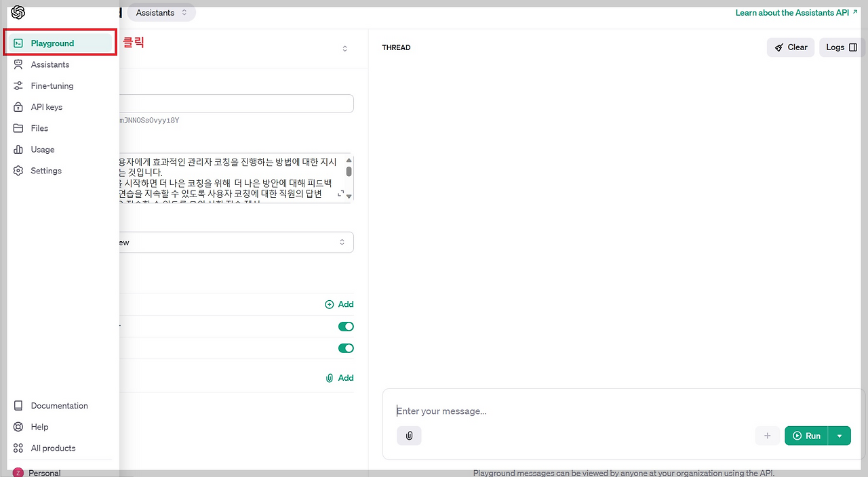Open the Personal account menu

45,472
